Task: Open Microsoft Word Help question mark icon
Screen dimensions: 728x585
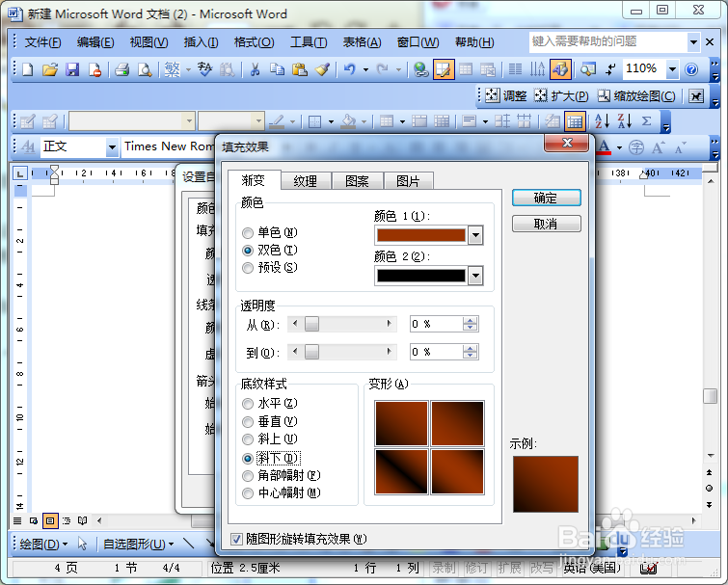Action: (x=691, y=69)
